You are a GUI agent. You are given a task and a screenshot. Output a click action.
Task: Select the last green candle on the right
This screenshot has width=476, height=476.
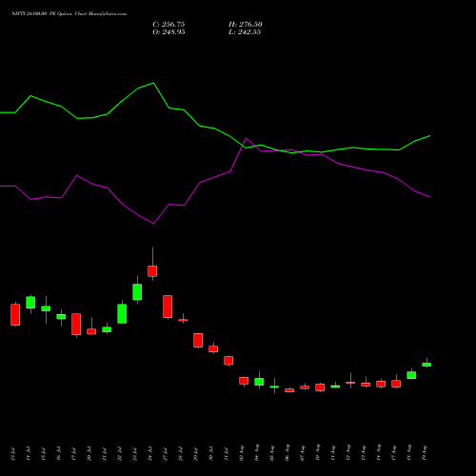426,365
